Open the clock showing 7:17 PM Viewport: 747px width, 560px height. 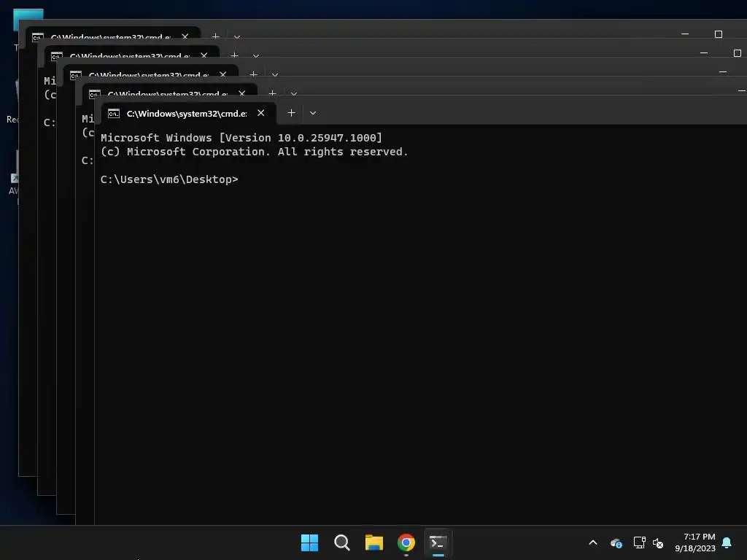tap(694, 542)
